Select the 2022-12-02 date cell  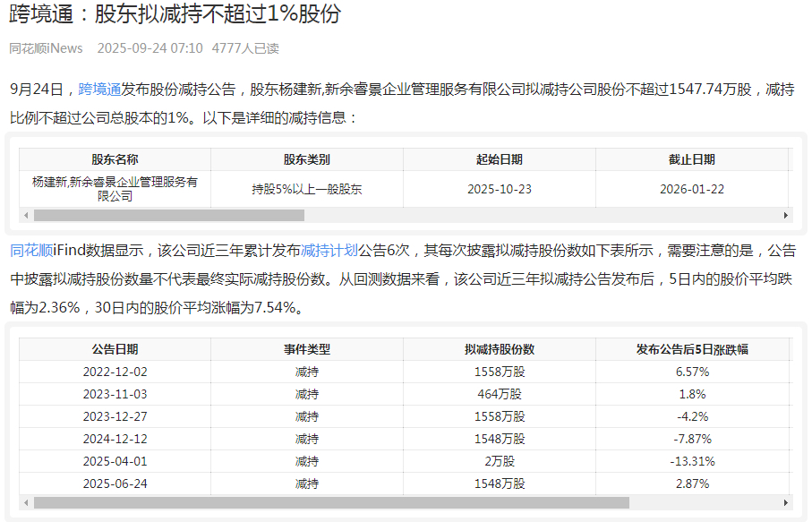coord(115,372)
